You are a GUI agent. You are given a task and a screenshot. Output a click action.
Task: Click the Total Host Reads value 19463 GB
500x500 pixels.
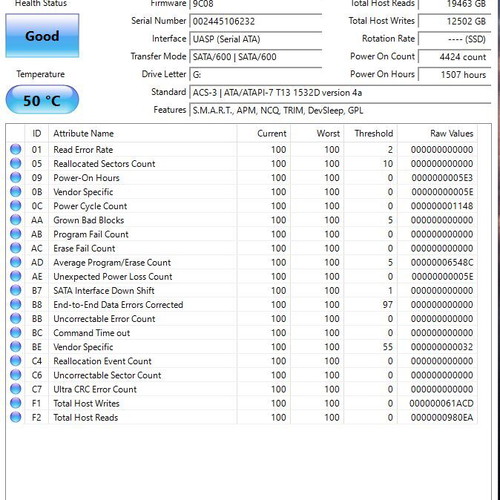point(455,4)
